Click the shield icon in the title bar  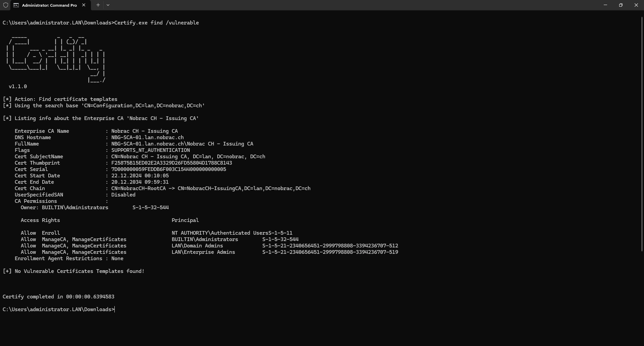tap(5, 5)
